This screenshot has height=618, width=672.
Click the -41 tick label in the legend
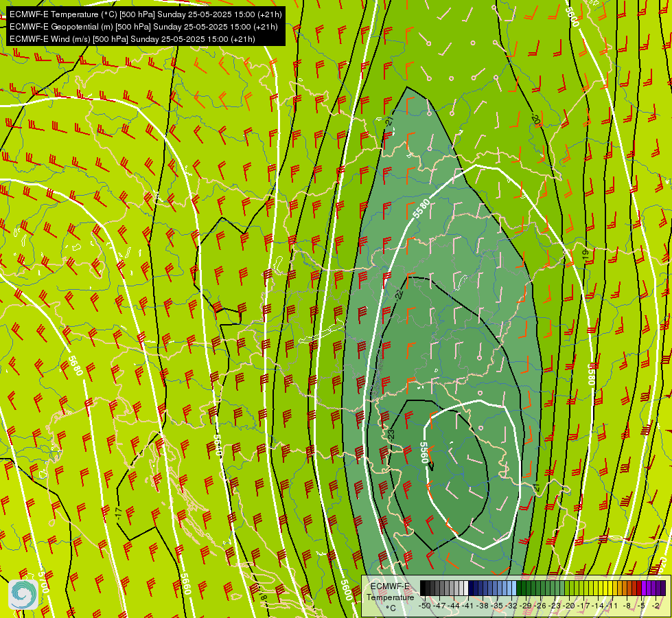pyautogui.click(x=467, y=606)
